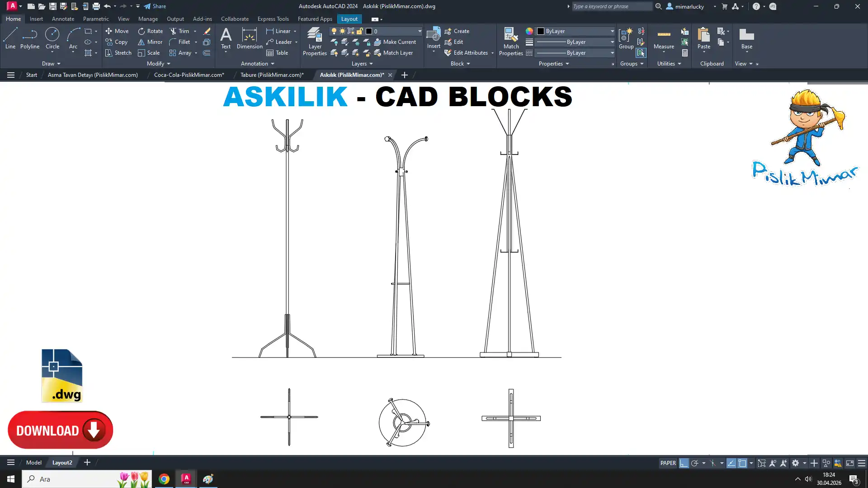Open the layer name dropdown
Screen dimensions: 868x488
pos(420,31)
